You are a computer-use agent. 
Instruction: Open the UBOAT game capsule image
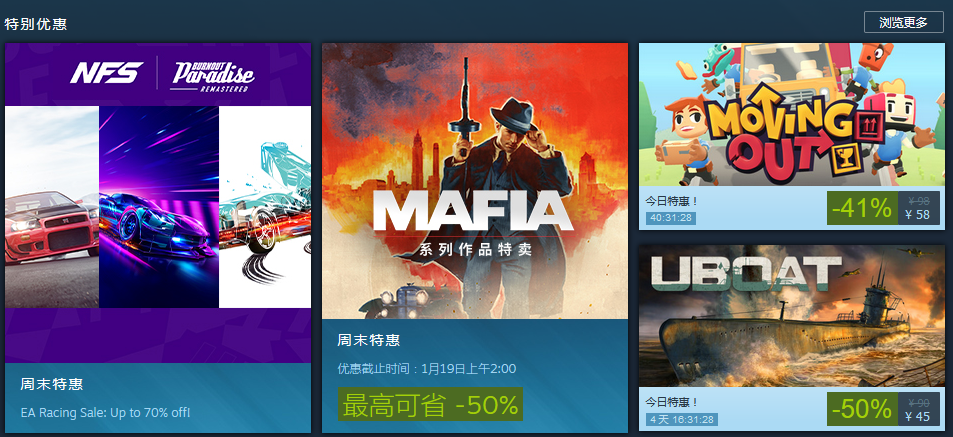coord(792,316)
